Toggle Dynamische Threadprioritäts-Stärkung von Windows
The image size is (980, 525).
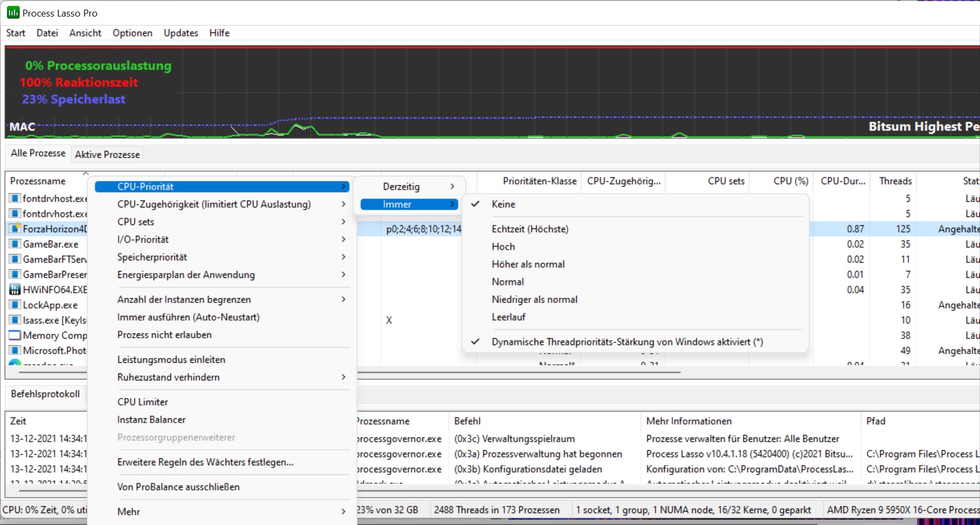[635, 342]
